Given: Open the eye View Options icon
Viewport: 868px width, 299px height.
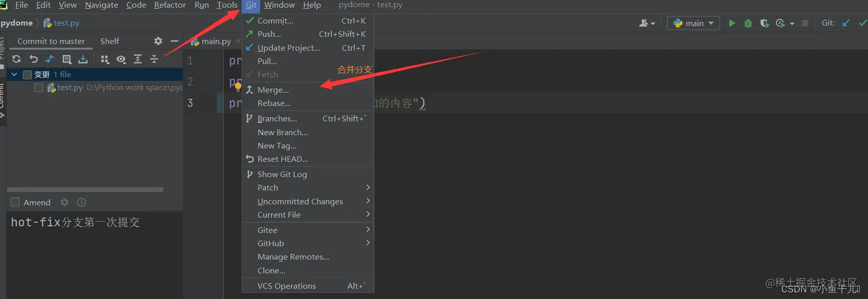Looking at the screenshot, I should click(121, 59).
